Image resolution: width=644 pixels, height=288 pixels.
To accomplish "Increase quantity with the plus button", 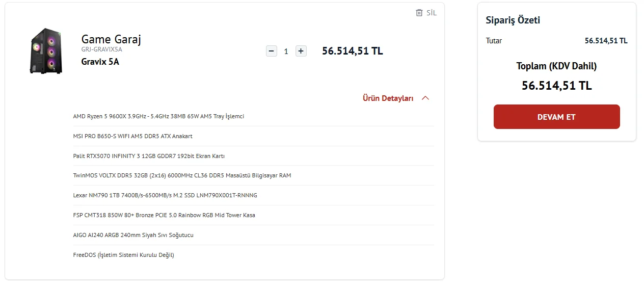I will click(301, 51).
